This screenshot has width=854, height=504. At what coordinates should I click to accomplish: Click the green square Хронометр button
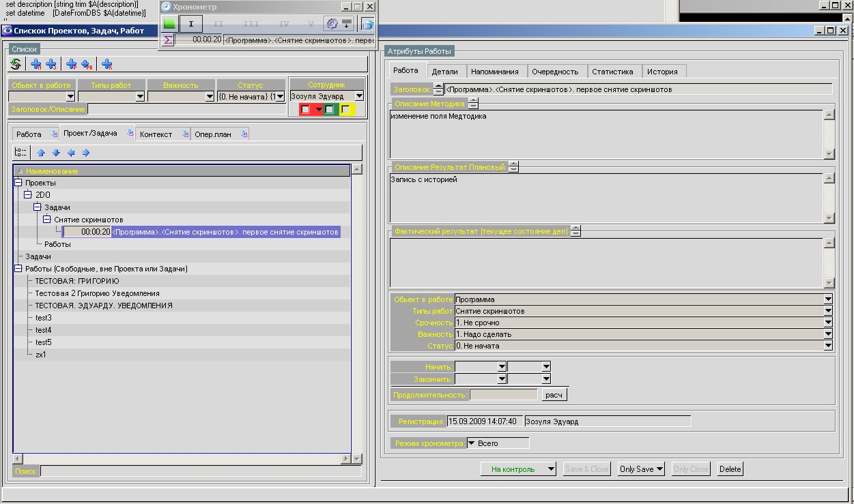[x=170, y=24]
